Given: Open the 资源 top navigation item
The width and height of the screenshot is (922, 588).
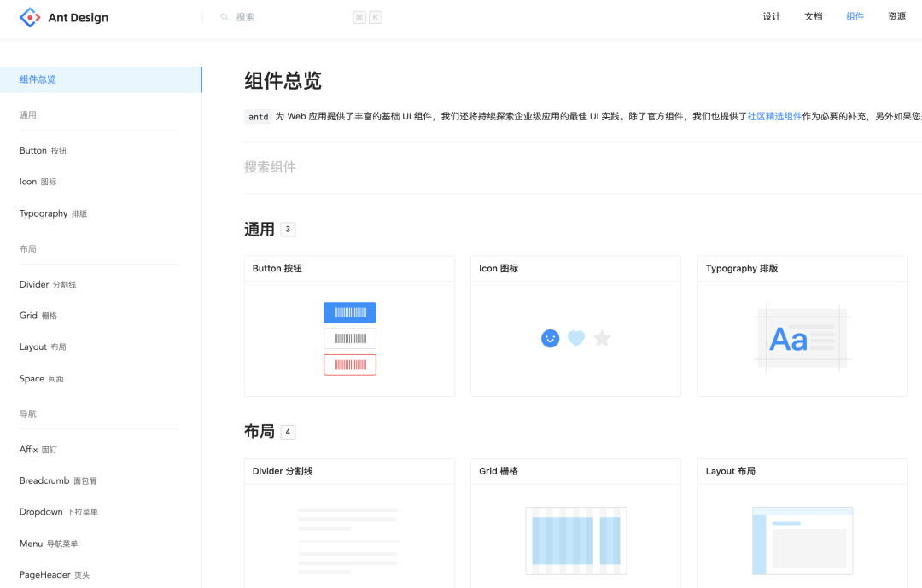Looking at the screenshot, I should click(x=896, y=16).
